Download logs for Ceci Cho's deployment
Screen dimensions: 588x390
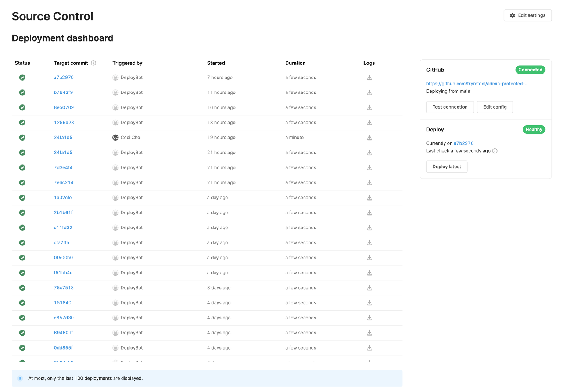tap(369, 138)
